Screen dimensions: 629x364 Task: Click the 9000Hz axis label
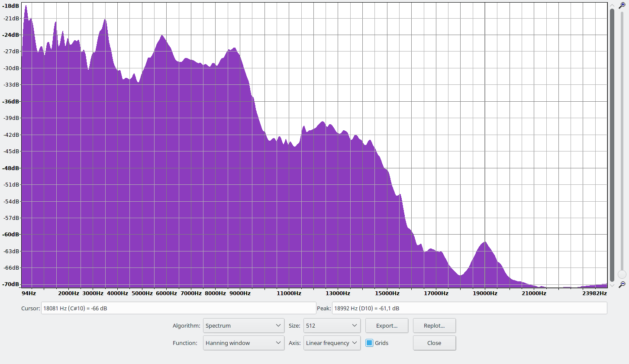tap(240, 293)
